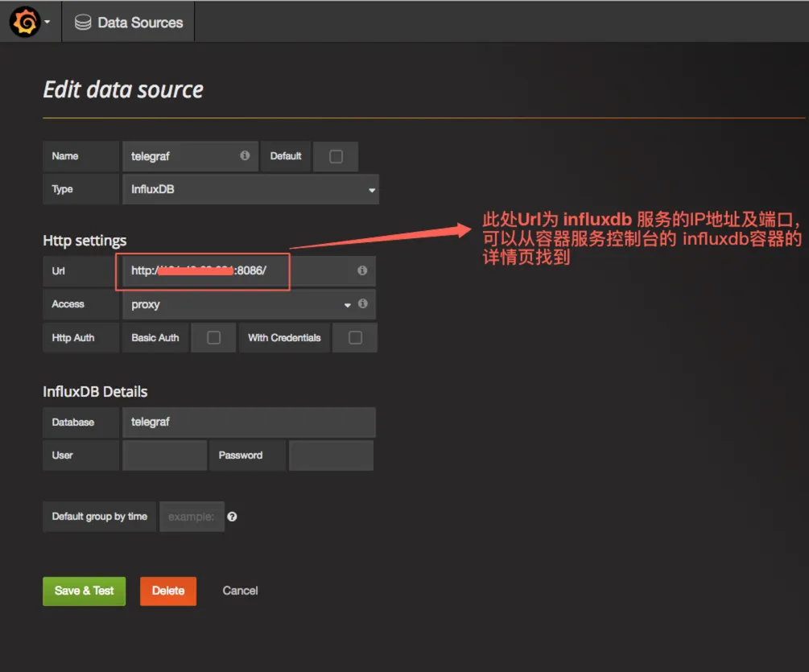
Task: Click the info icon in Name field
Action: 245,155
